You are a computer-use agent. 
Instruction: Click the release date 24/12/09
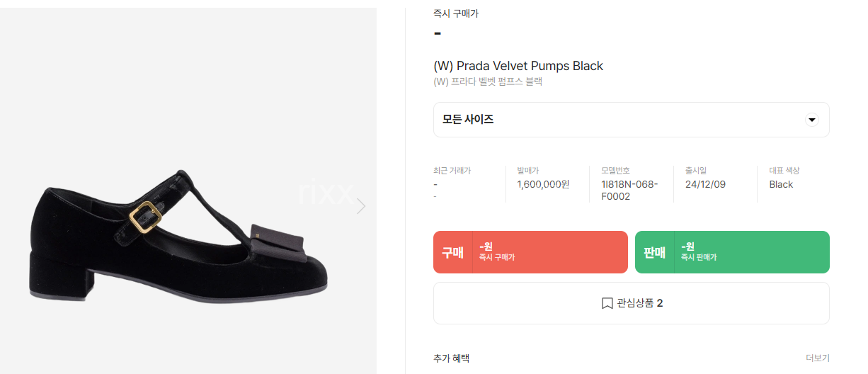(705, 184)
